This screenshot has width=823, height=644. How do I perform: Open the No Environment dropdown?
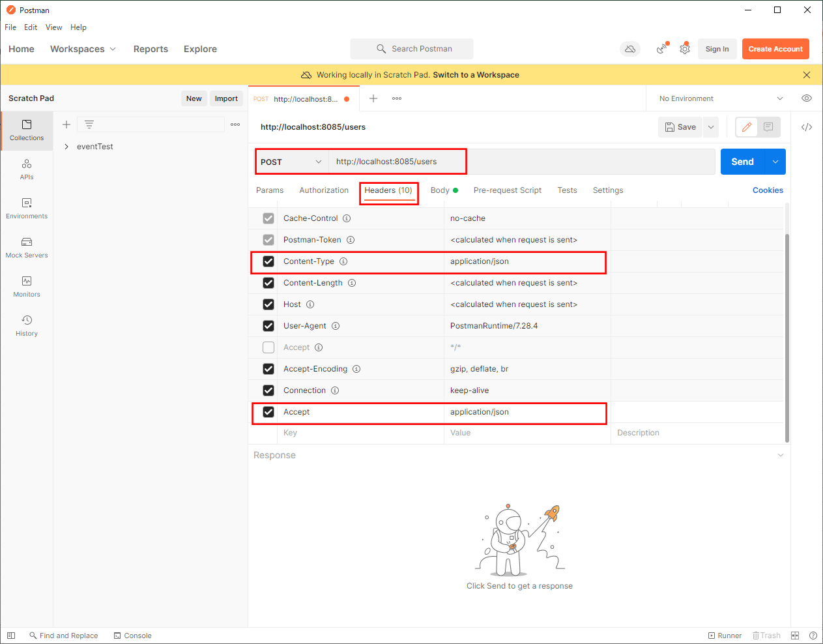(720, 98)
